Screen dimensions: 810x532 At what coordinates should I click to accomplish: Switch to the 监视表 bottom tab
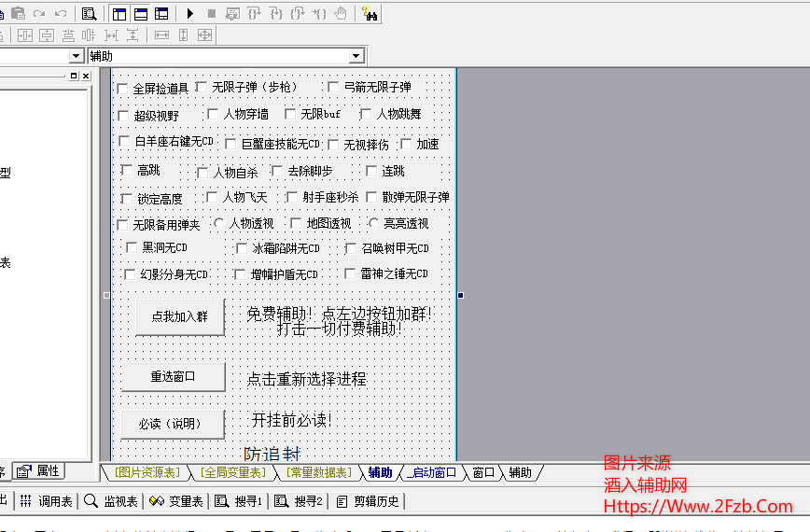(x=111, y=501)
